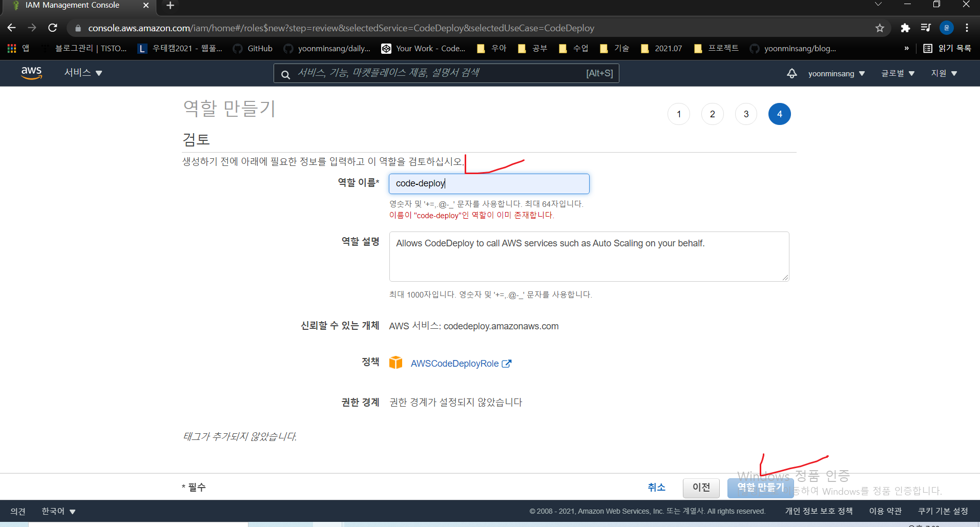The image size is (980, 527).
Task: Open 이용 약관 terms link
Action: (x=885, y=511)
